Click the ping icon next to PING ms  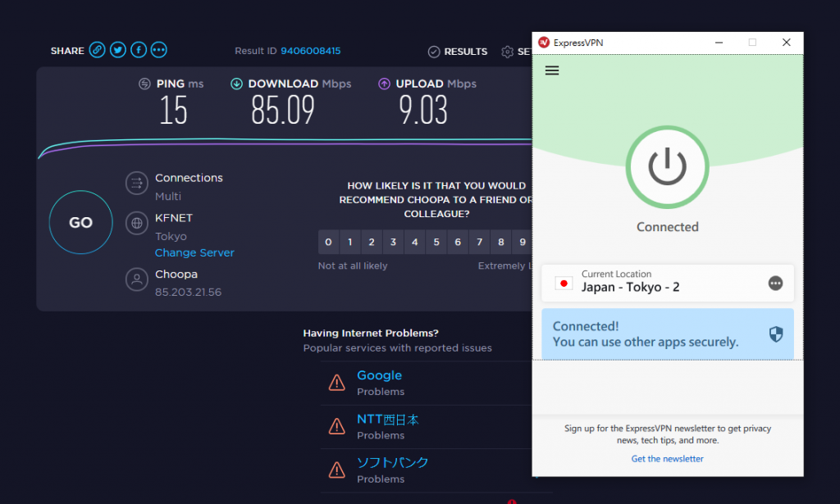144,84
